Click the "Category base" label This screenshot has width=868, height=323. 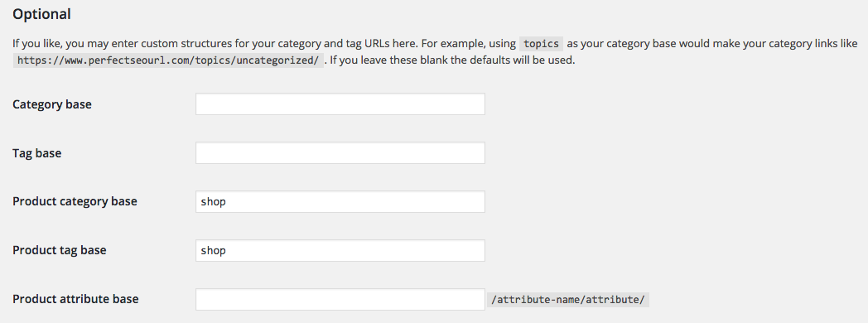pos(52,104)
